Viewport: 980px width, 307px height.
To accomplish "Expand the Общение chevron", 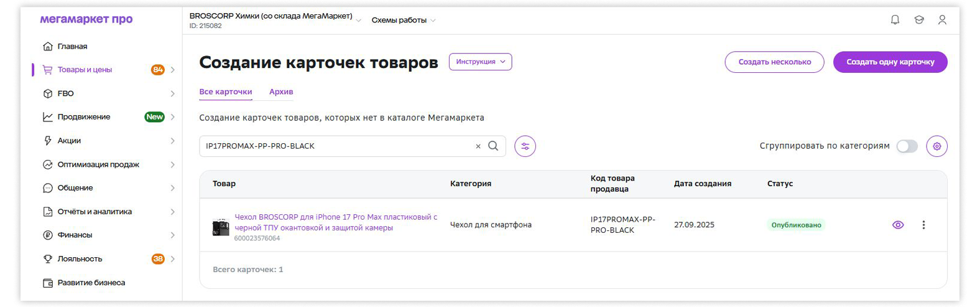I will tap(172, 188).
